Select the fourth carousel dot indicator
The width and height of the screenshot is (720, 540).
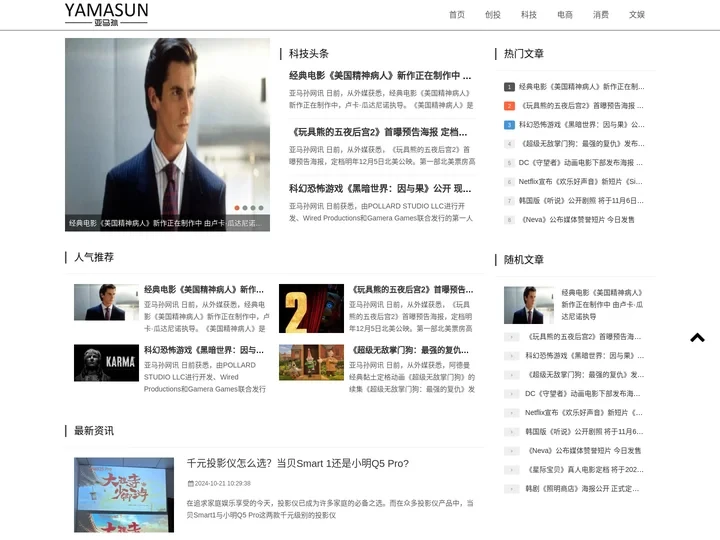coord(261,208)
